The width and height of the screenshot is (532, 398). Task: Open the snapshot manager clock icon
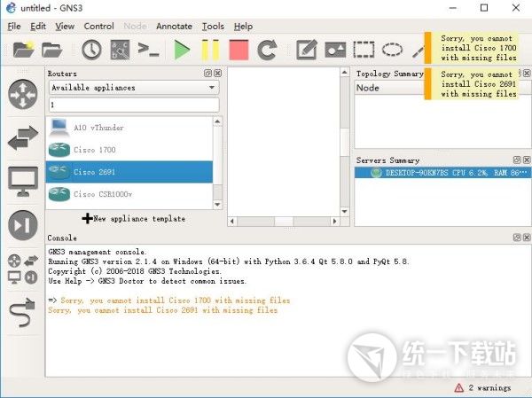pyautogui.click(x=91, y=50)
